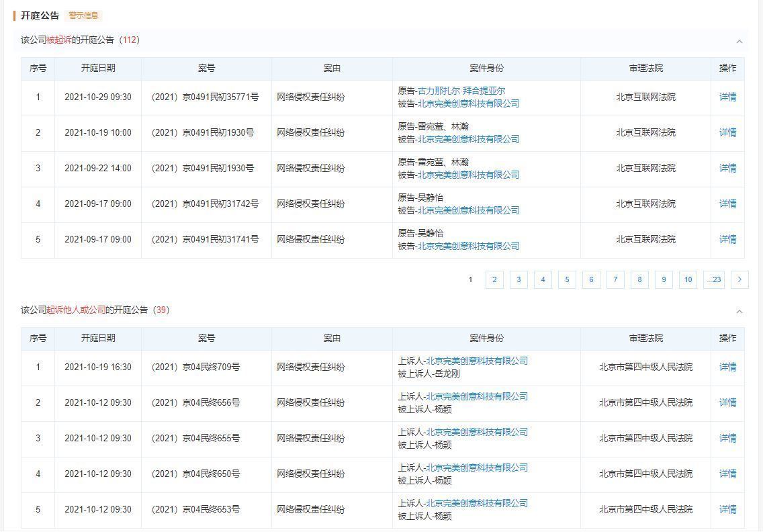Open appellant 北京完美创意科技有限公司 in case 709

coord(477,361)
